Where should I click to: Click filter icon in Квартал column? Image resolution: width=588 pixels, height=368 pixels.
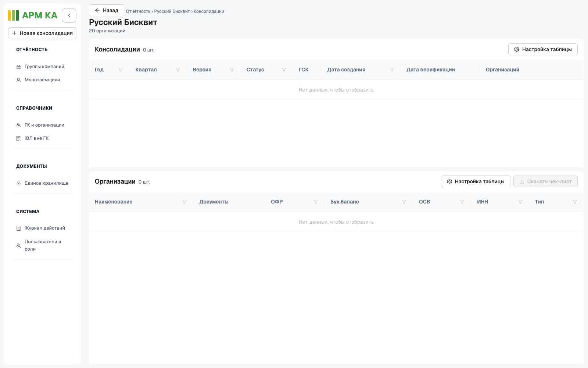(178, 70)
